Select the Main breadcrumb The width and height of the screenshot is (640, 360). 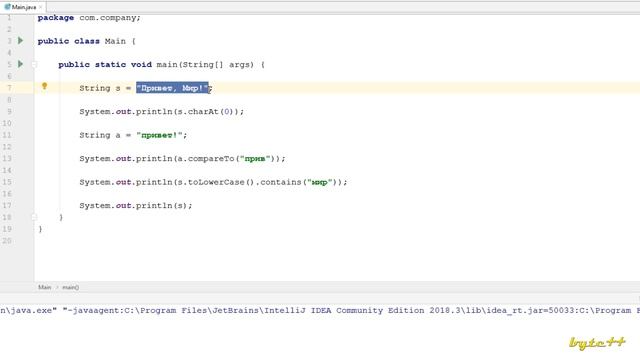(44, 287)
